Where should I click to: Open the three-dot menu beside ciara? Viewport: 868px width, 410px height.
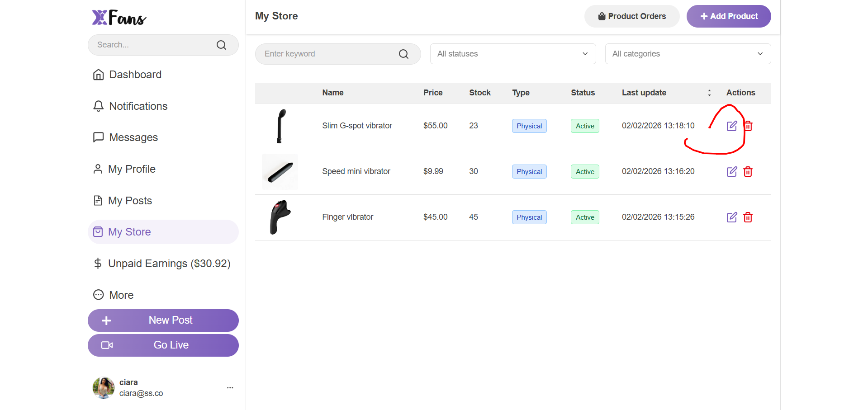(x=230, y=388)
